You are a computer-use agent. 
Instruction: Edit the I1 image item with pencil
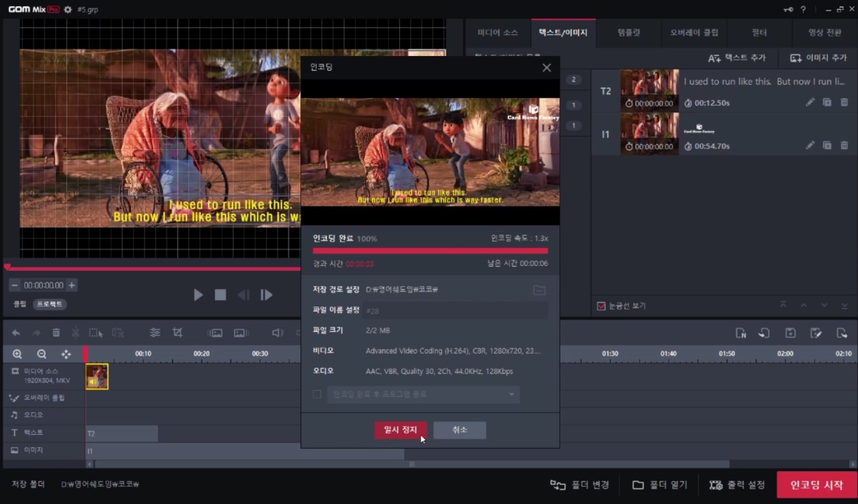coord(810,145)
